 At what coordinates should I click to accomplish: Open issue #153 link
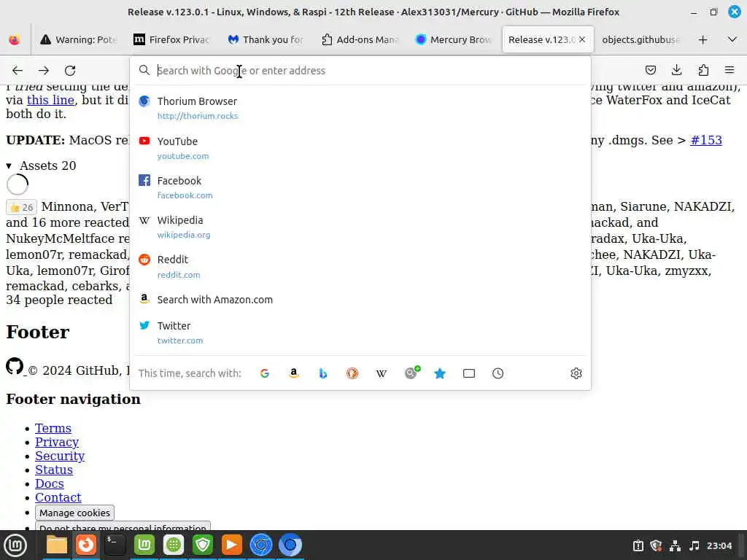(x=706, y=140)
